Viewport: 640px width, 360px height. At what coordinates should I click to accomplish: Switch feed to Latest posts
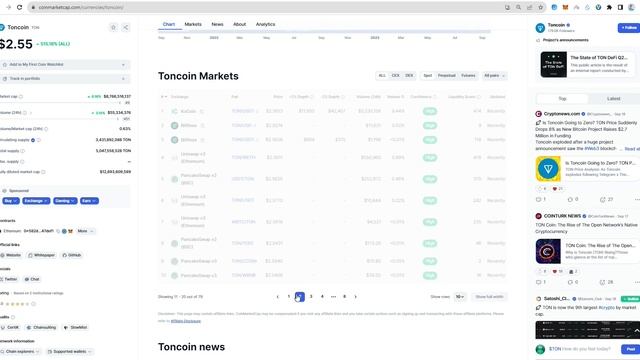click(x=613, y=99)
